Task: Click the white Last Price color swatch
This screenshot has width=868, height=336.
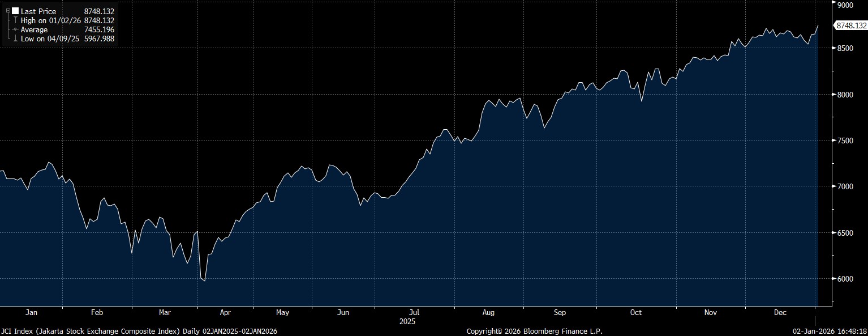Action: tap(15, 11)
